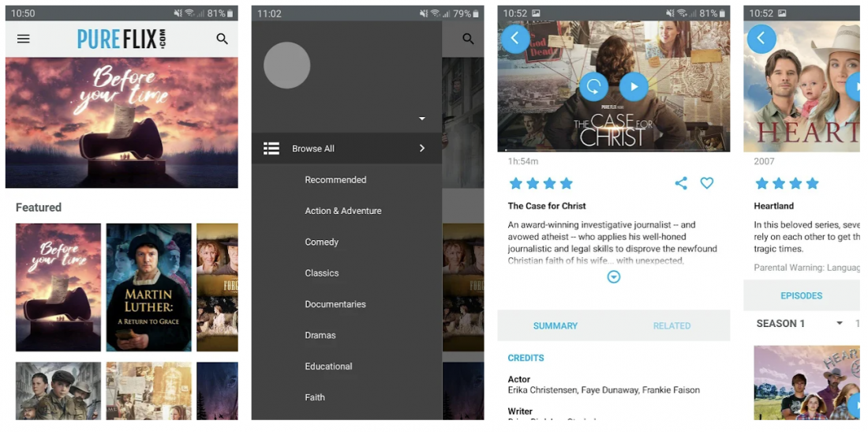This screenshot has height=432, width=868.
Task: Open Martin Luther: A Return to Grace poster
Action: [x=148, y=287]
